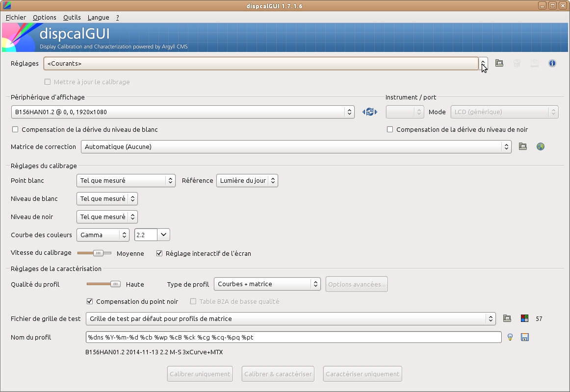Open Point blanc dropdown
The width and height of the screenshot is (570, 392).
click(x=126, y=180)
